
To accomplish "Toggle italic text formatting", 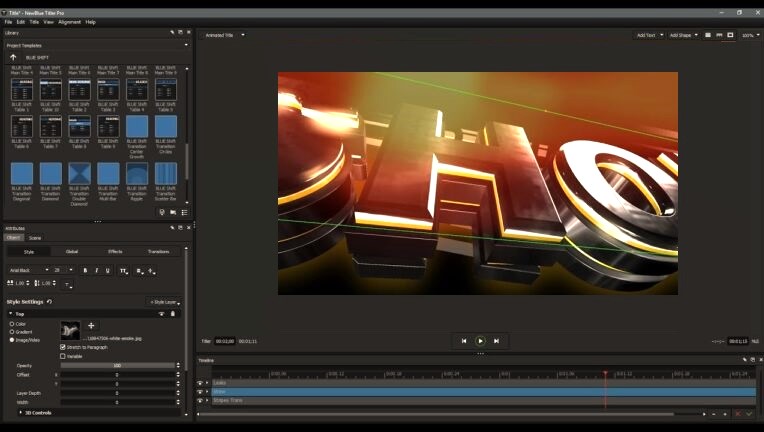I will point(96,270).
